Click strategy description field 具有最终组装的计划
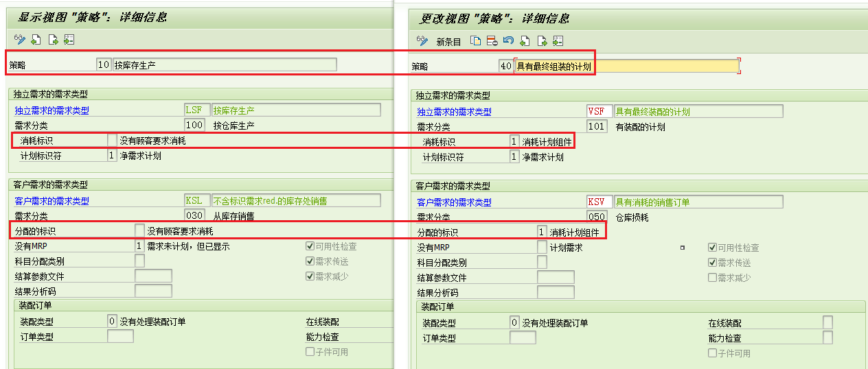Screen dimensions: 868x369 click(x=627, y=67)
